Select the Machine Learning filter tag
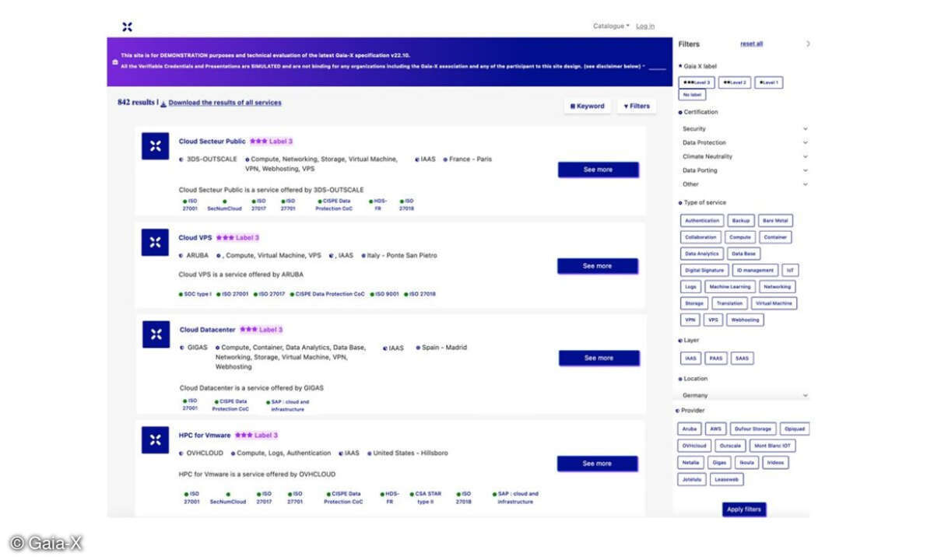 pos(730,287)
